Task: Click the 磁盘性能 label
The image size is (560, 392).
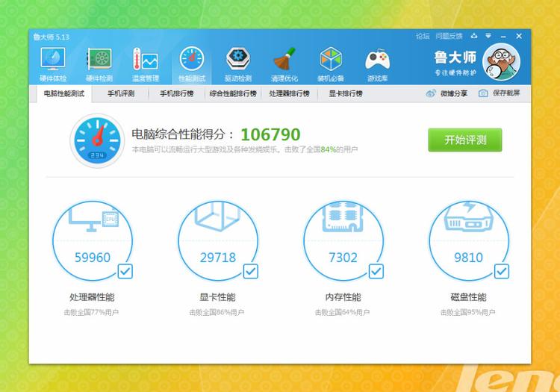Action: click(x=469, y=297)
